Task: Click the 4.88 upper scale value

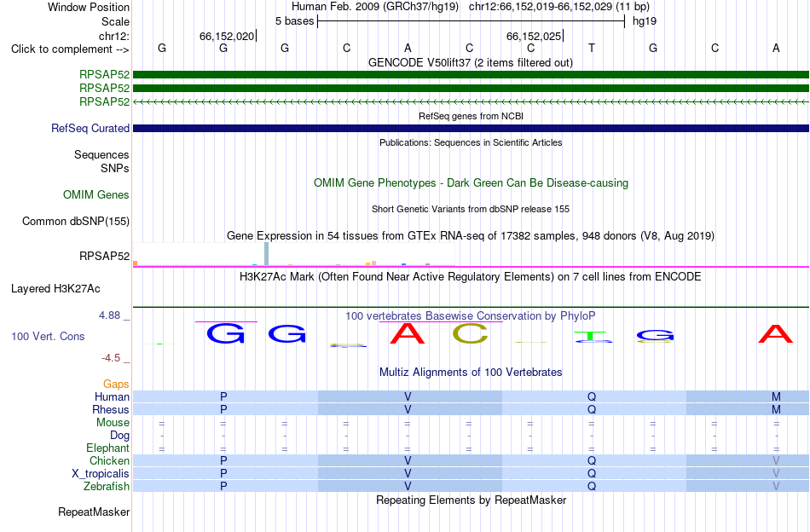Action: coord(109,315)
